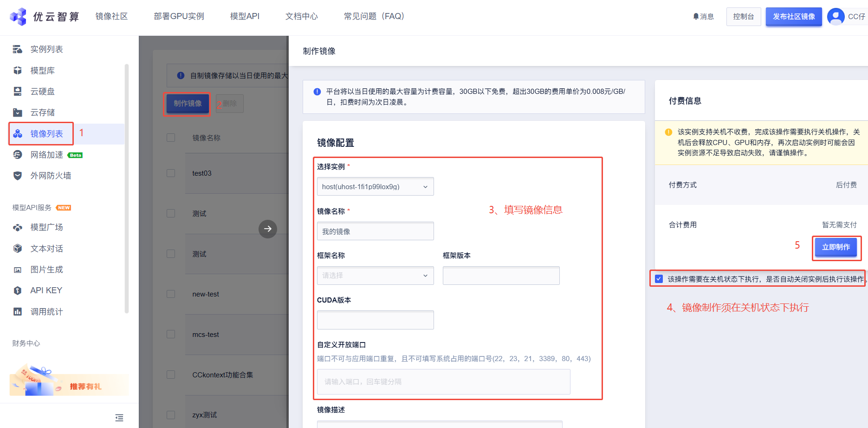Collapse sidebar with the menu fold icon
This screenshot has width=868, height=428.
(x=119, y=418)
